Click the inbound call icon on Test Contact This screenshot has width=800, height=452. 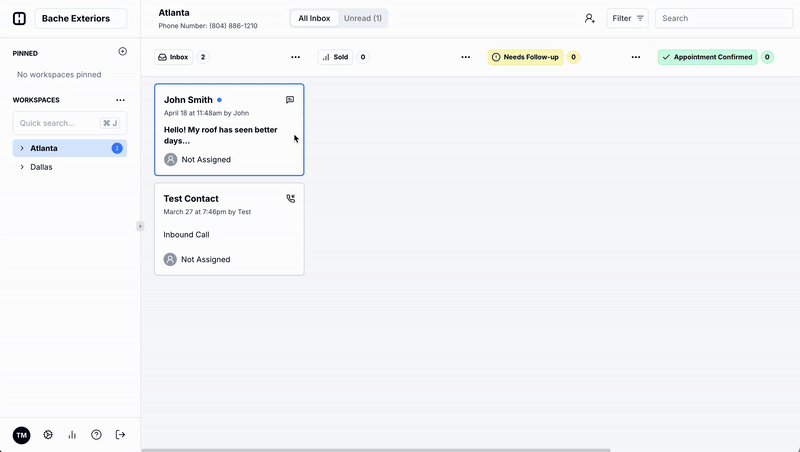click(x=290, y=199)
